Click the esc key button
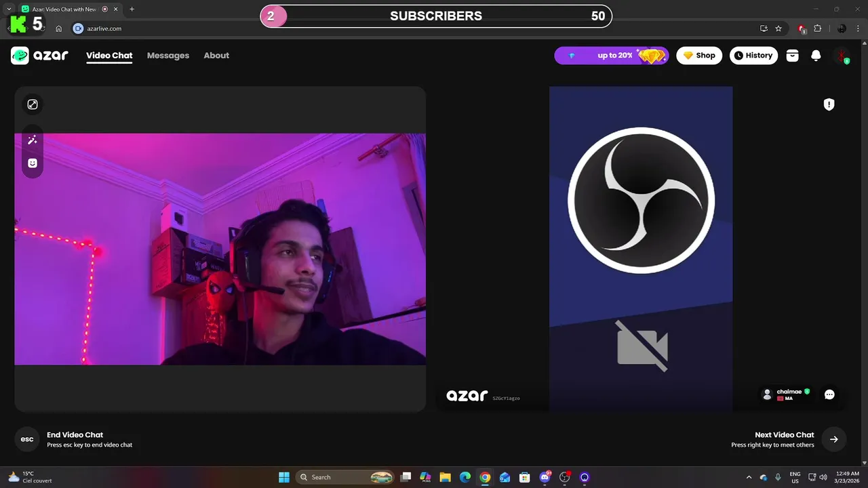The image size is (868, 488). (x=27, y=439)
